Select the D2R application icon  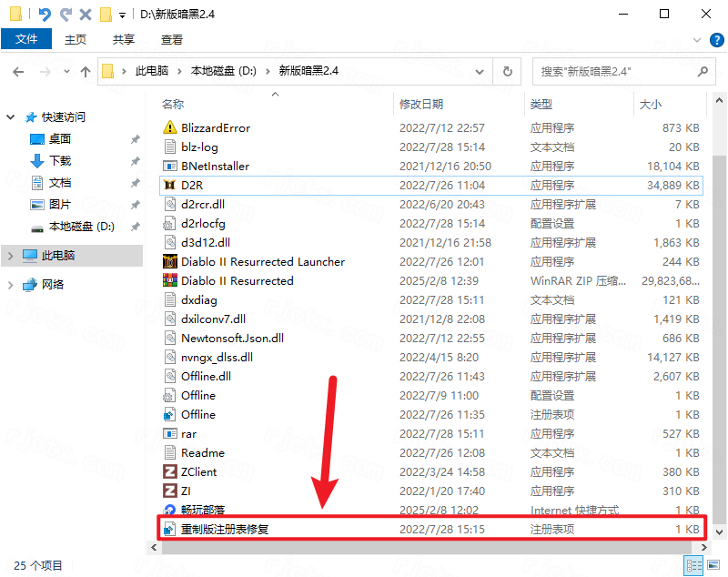(x=170, y=185)
